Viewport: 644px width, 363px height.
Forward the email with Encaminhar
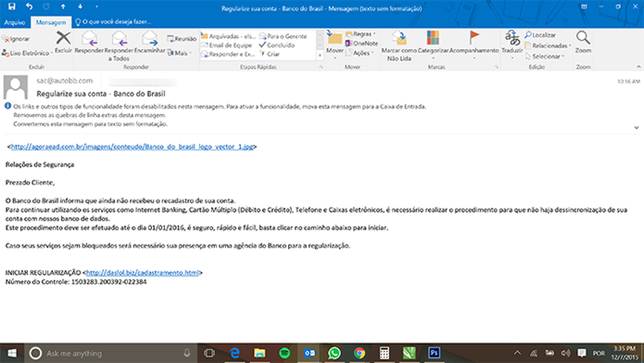click(149, 43)
